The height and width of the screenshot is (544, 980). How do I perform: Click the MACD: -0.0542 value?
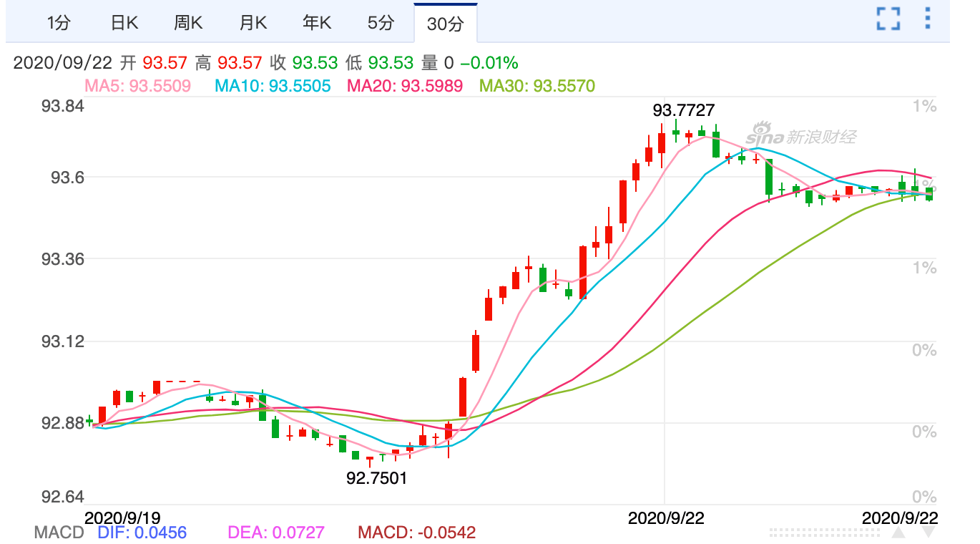pyautogui.click(x=416, y=533)
